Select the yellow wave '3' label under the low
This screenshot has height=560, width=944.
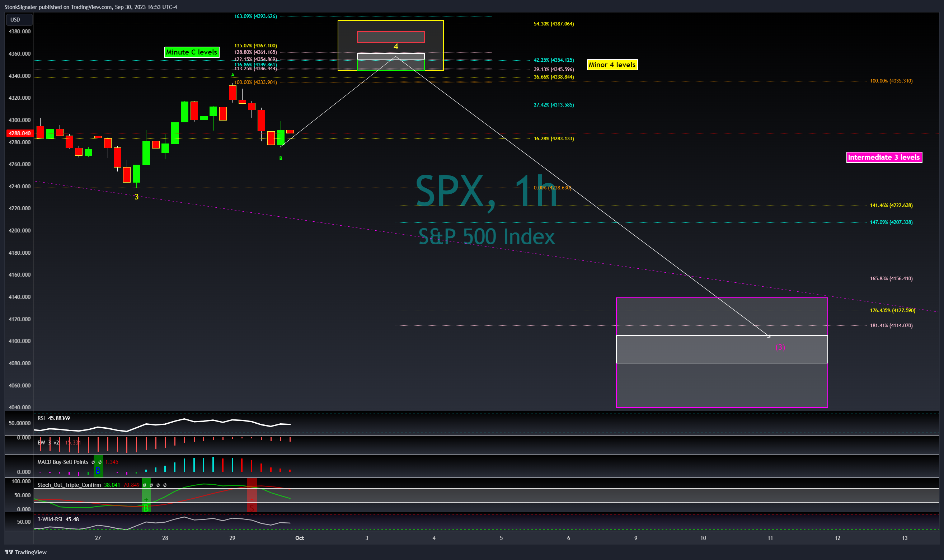(x=137, y=197)
